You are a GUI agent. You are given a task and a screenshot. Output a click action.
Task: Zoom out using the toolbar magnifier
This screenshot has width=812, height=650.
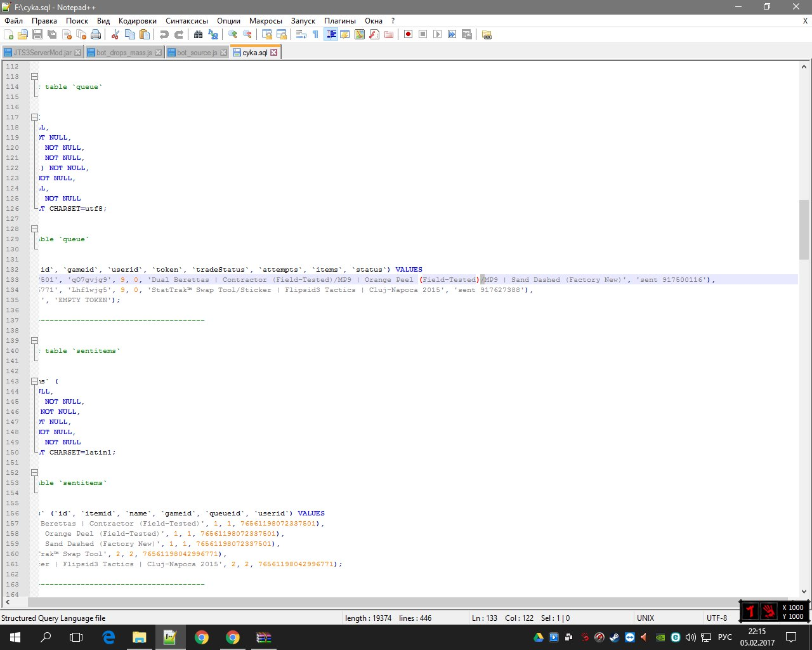(247, 34)
